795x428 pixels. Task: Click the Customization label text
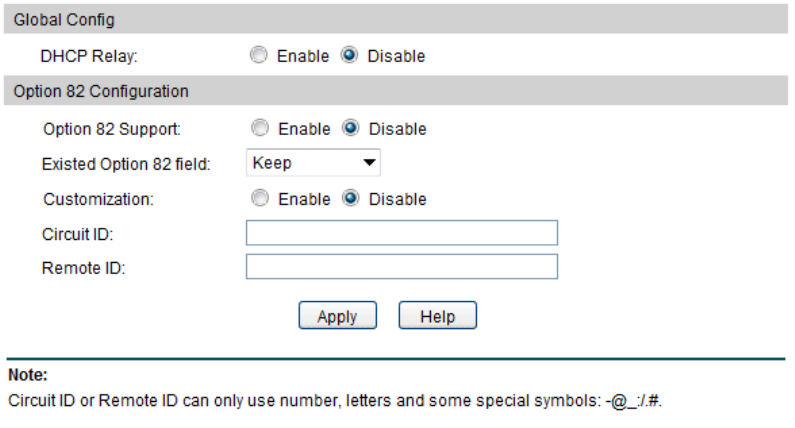coord(98,199)
